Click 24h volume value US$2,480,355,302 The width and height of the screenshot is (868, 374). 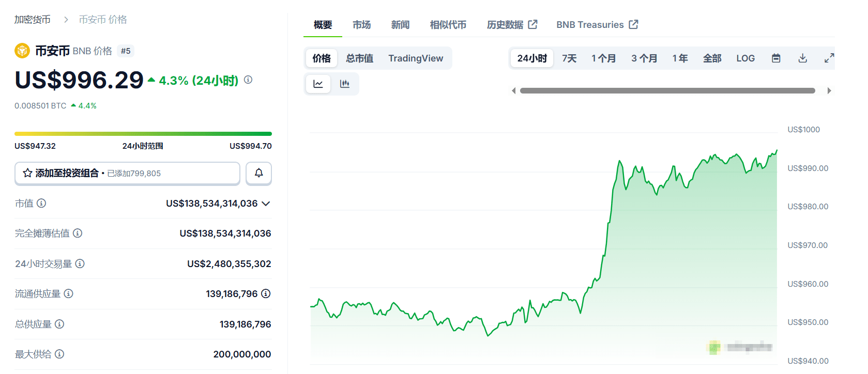click(x=229, y=263)
